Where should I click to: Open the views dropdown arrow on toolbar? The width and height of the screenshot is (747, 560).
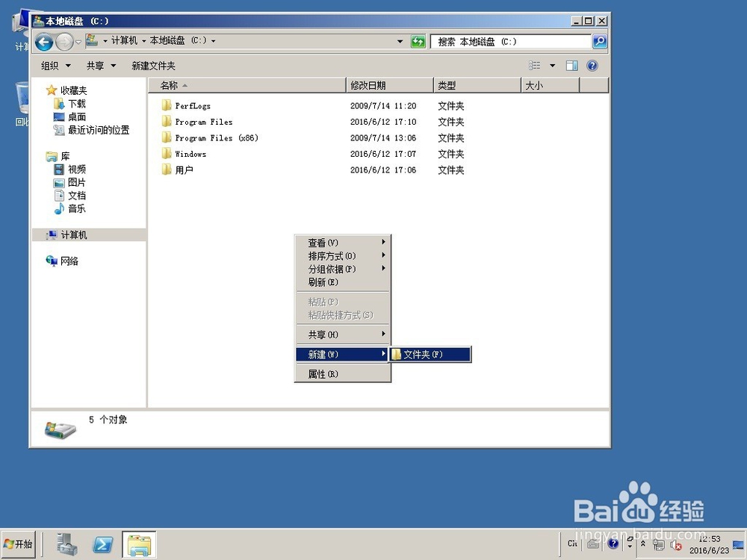(x=551, y=65)
